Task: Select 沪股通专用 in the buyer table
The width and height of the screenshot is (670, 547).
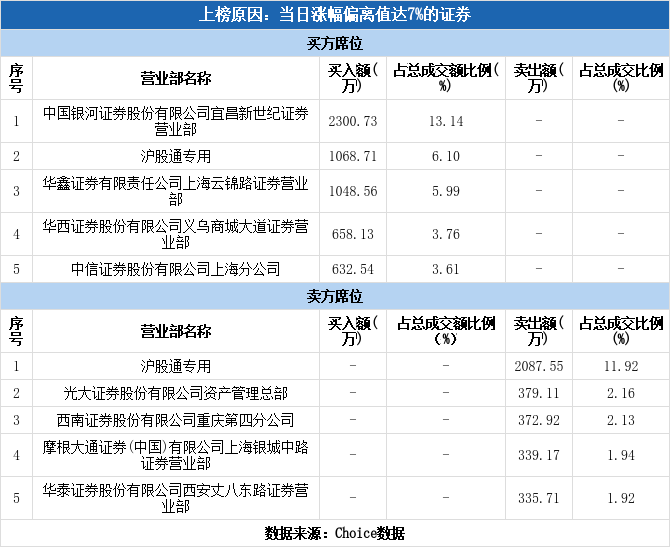Action: (x=176, y=156)
